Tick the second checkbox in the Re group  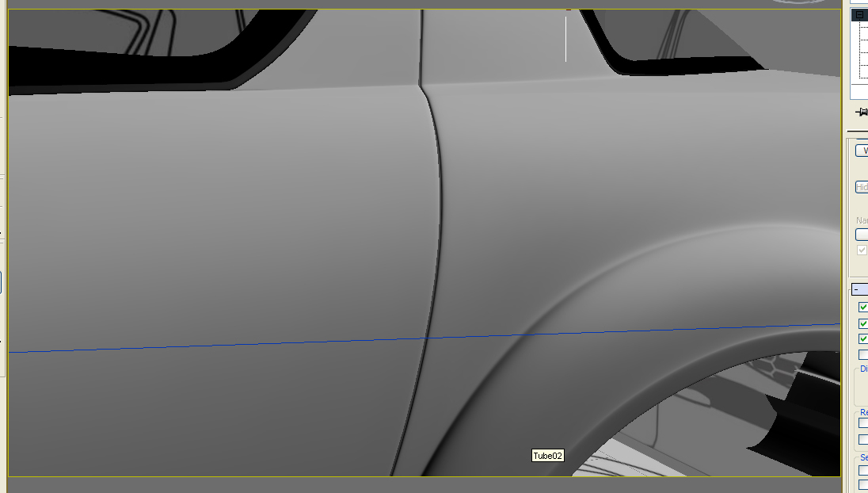coord(863,439)
